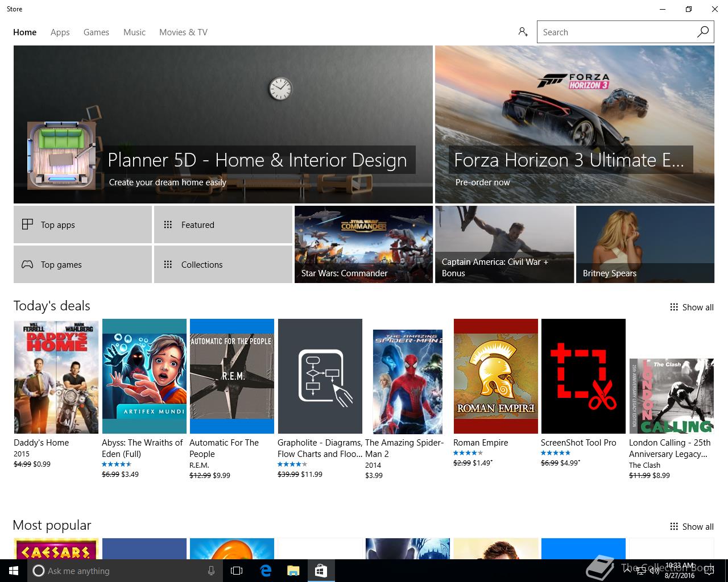Screen dimensions: 728x582
Task: Open File Explorer from the taskbar
Action: pyautogui.click(x=293, y=571)
